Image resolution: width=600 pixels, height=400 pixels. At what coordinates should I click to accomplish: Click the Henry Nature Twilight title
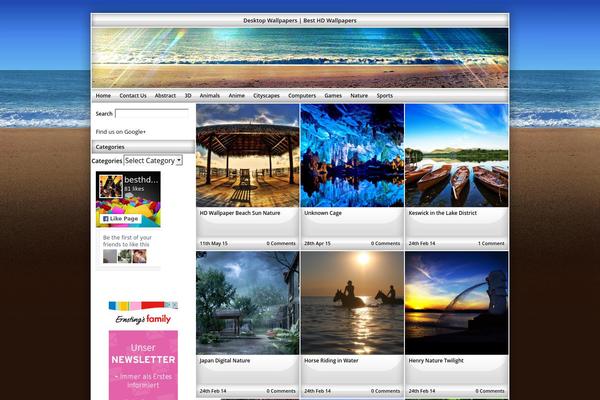coord(436,361)
